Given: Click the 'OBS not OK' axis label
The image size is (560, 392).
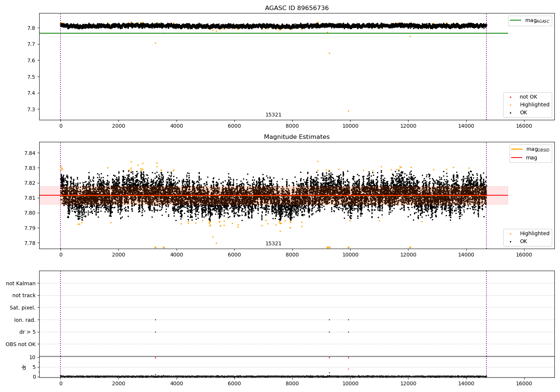Looking at the screenshot, I should [21, 344].
